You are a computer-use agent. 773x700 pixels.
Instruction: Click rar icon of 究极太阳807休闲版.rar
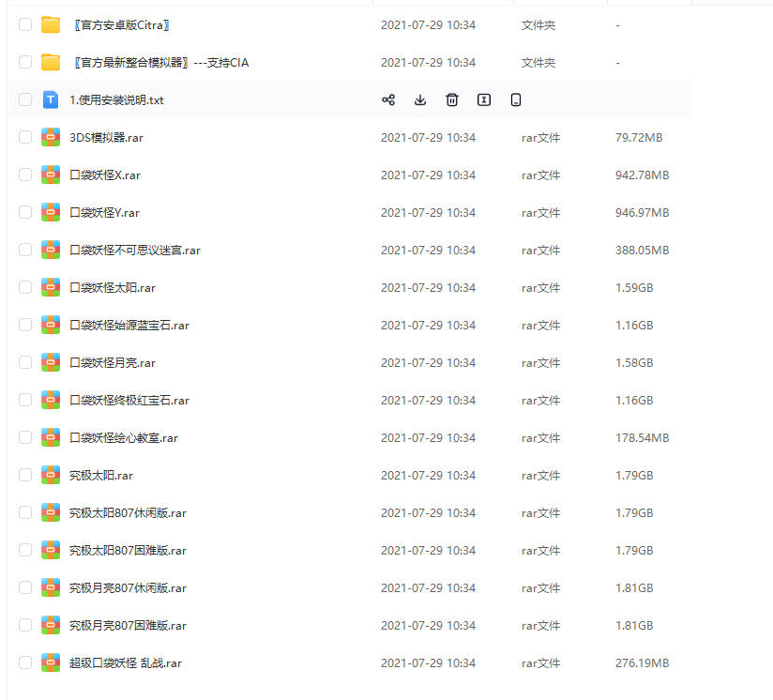pyautogui.click(x=51, y=512)
